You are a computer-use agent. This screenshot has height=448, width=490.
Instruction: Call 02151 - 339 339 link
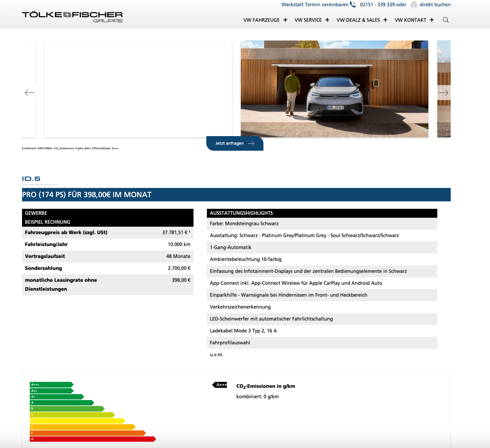click(377, 4)
